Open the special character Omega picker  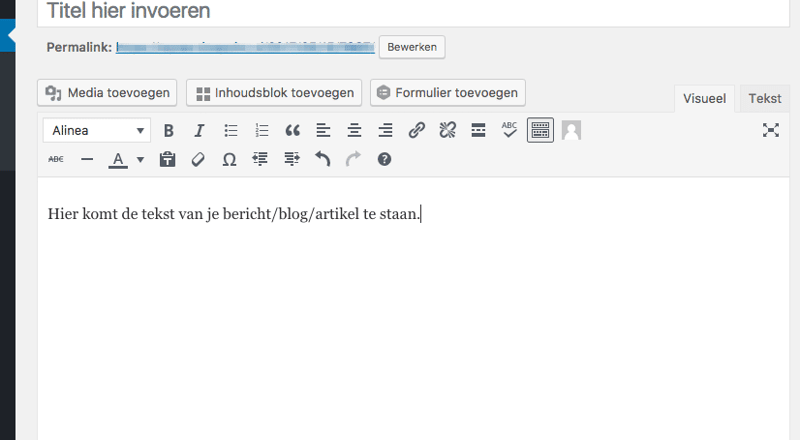pyautogui.click(x=230, y=159)
